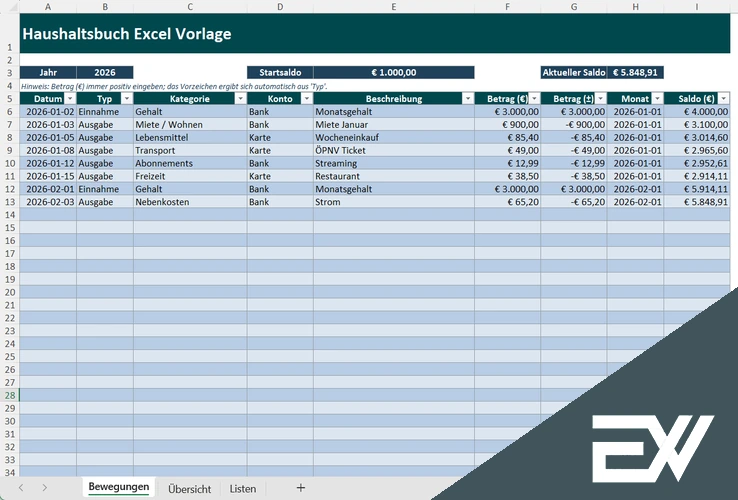Select the Miete Januar description cell
Screen dimensions: 738x500
coord(393,125)
